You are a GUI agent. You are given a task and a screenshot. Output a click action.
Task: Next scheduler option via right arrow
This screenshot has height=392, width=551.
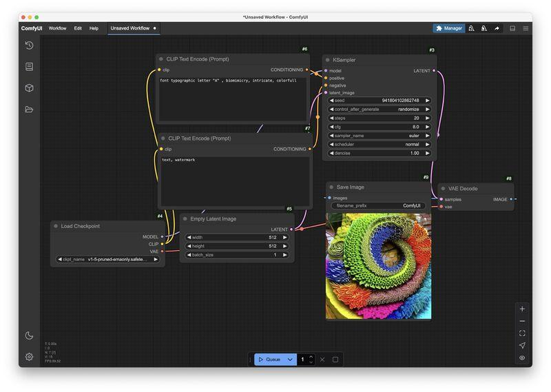click(427, 145)
